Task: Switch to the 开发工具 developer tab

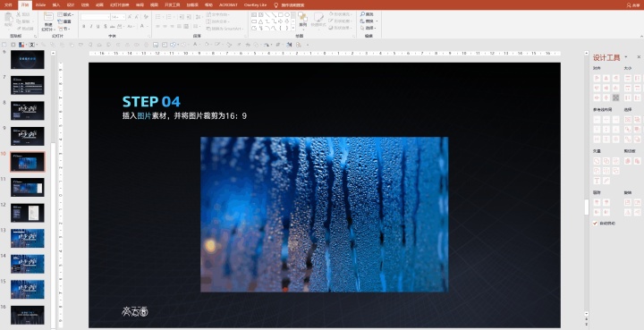Action: [172, 5]
